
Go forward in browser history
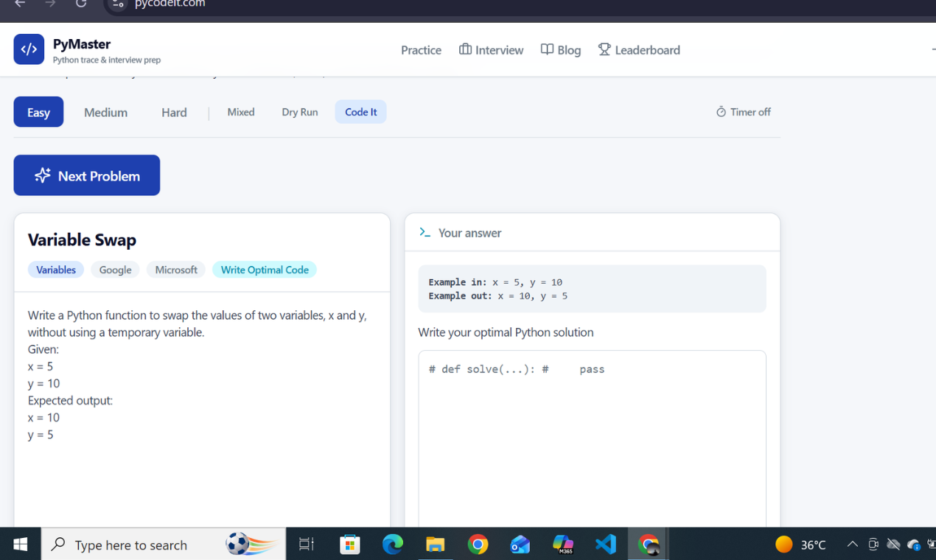click(x=50, y=4)
